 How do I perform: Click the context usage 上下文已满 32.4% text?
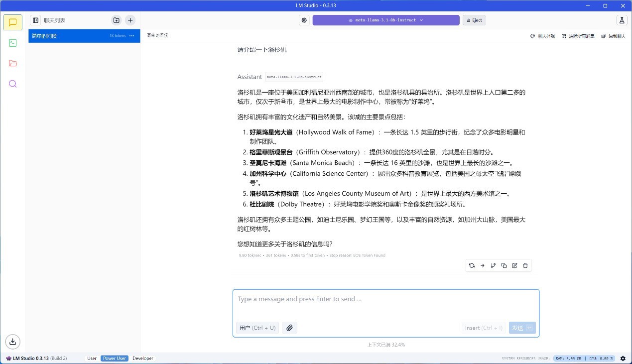coord(386,345)
